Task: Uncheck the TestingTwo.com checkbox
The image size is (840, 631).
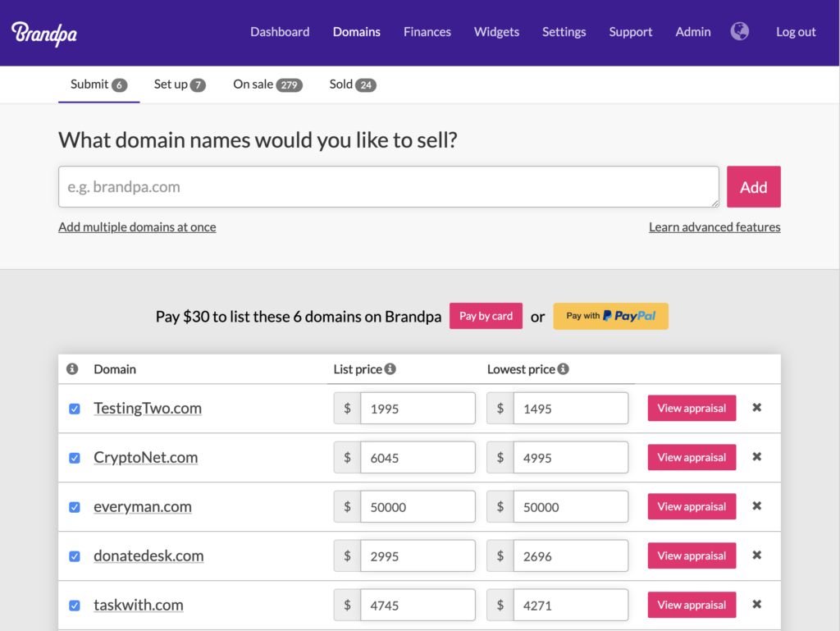Action: point(75,409)
